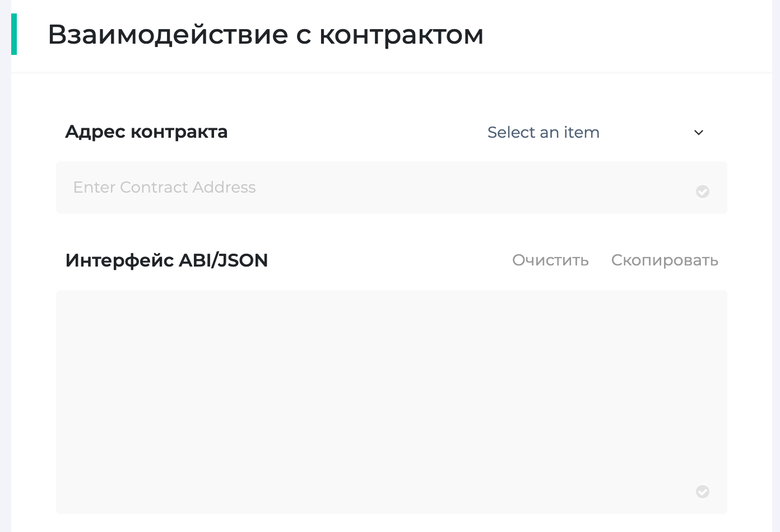The width and height of the screenshot is (780, 532).
Task: Click the Взаимодействие с контрактом heading
Action: pyautogui.click(x=266, y=35)
